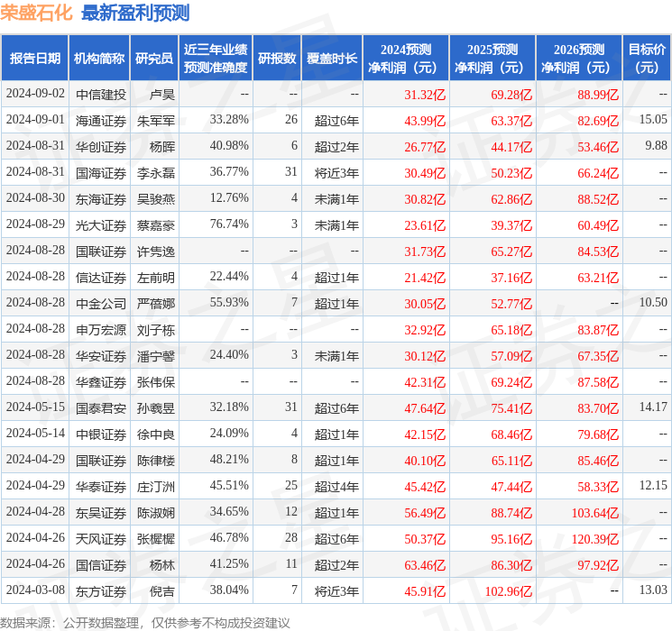
Task: Select the 天风证券 cell
Action: [x=101, y=538]
